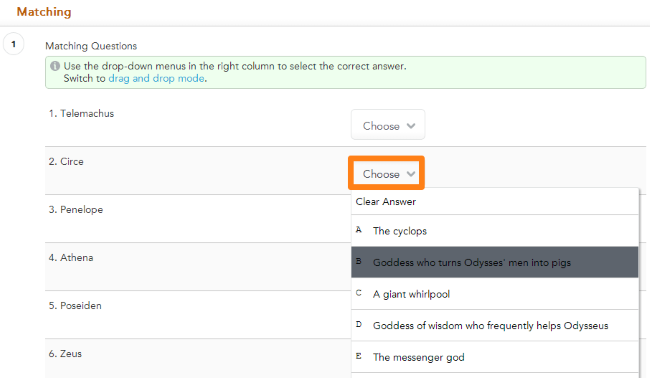Image resolution: width=650 pixels, height=378 pixels.
Task: Open the Choose dropdown for Telemachus
Action: [388, 125]
